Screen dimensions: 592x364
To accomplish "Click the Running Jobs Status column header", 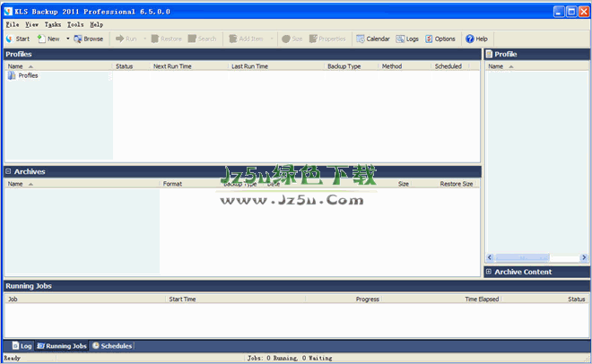I will [x=544, y=299].
